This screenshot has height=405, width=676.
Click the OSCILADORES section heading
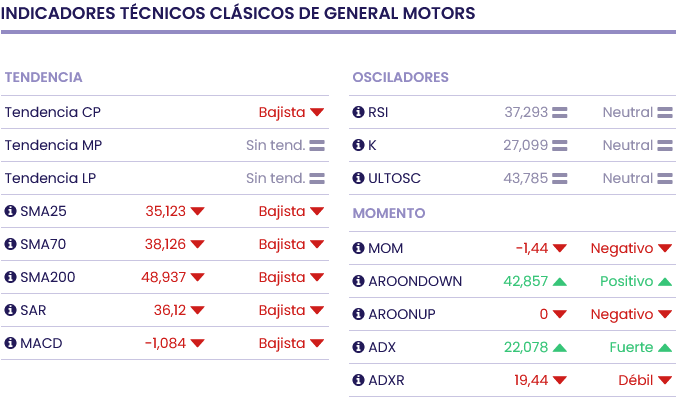click(x=400, y=77)
